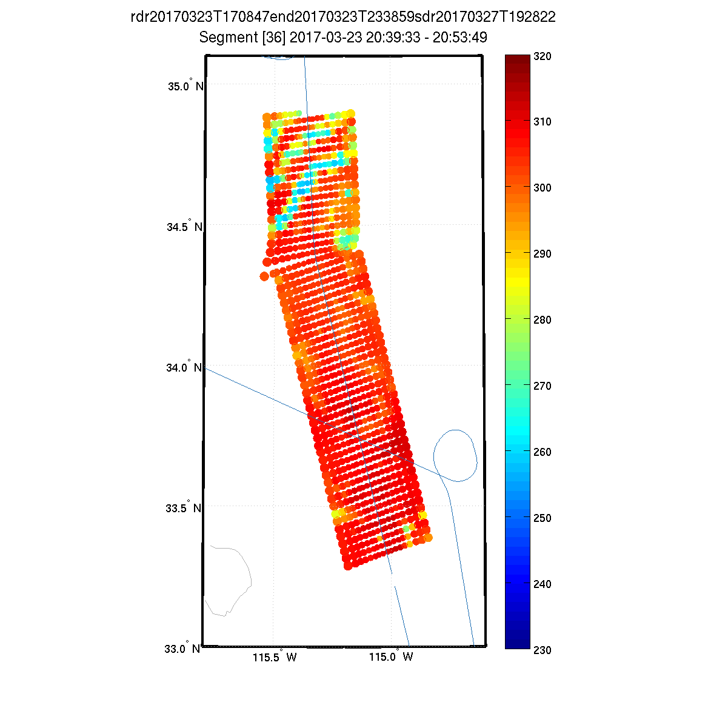Screen dimensions: 728x728
Task: Click the 115.0° W longitude label
Action: (x=391, y=657)
